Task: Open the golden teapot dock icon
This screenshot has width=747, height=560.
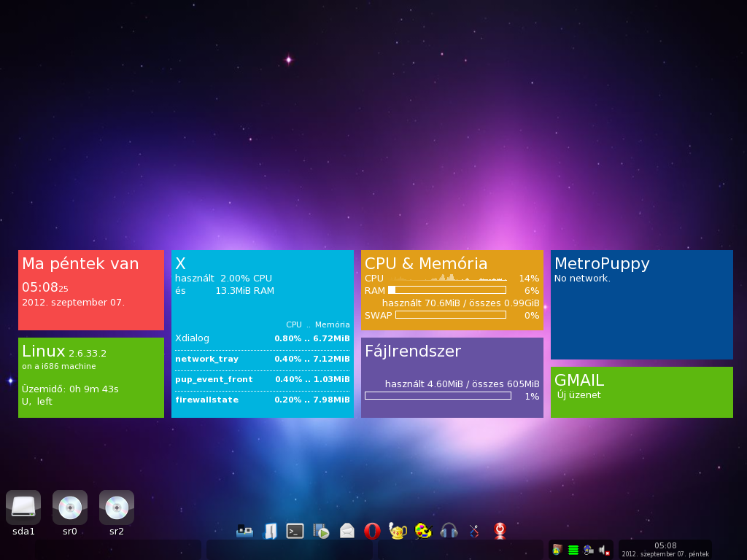Action: (x=398, y=532)
